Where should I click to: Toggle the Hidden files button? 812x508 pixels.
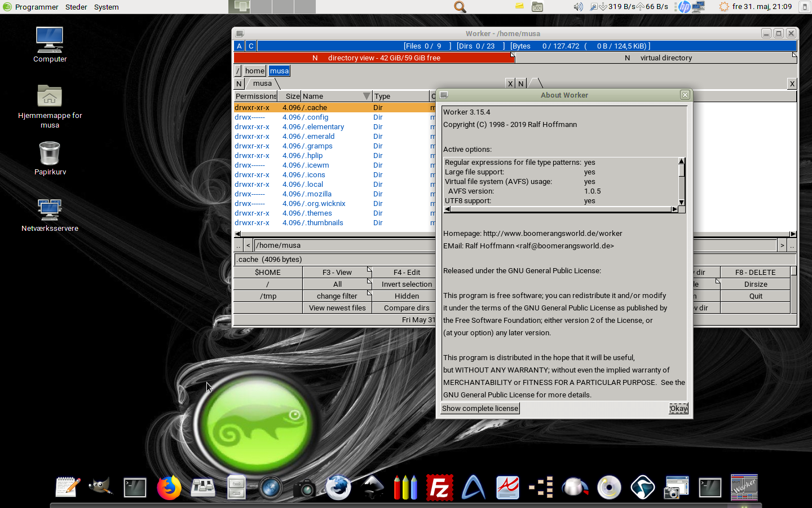point(407,296)
